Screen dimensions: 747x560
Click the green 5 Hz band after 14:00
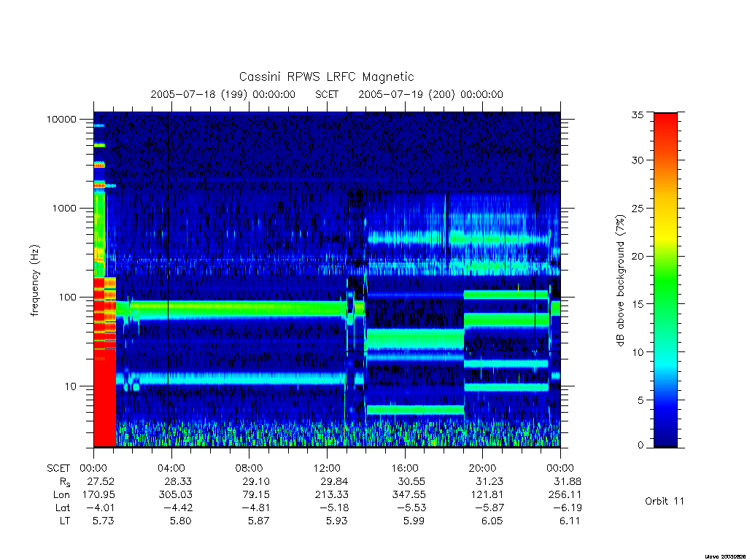click(415, 410)
